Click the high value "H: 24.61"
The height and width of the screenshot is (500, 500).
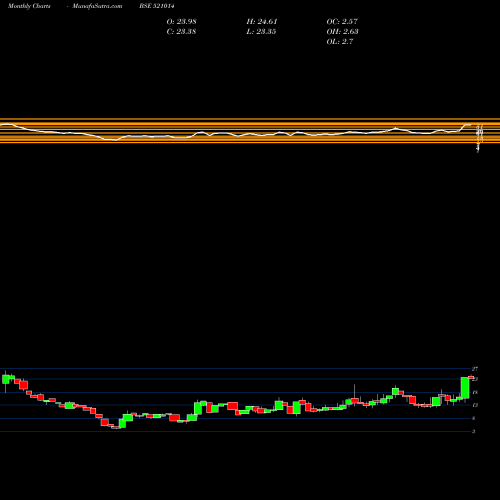tap(262, 22)
